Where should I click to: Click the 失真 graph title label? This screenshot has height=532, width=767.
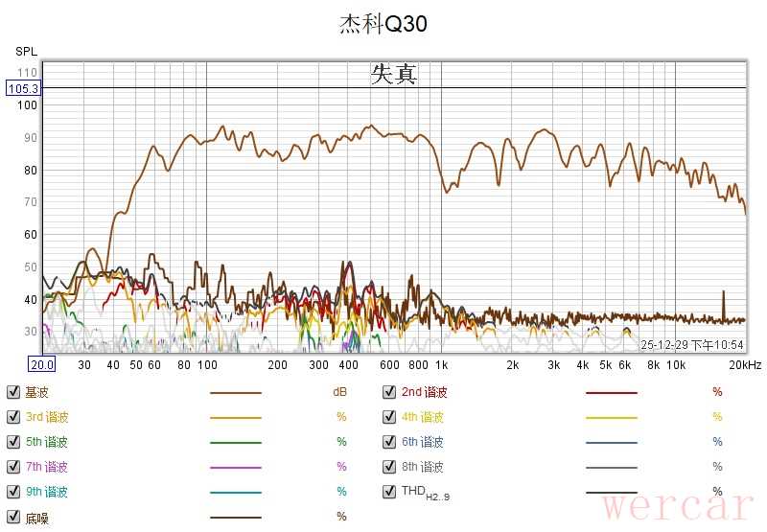click(393, 75)
